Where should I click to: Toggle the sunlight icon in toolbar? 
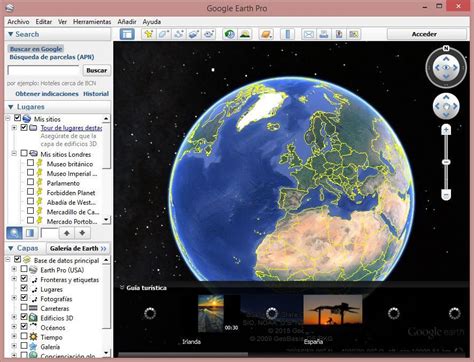(245, 34)
